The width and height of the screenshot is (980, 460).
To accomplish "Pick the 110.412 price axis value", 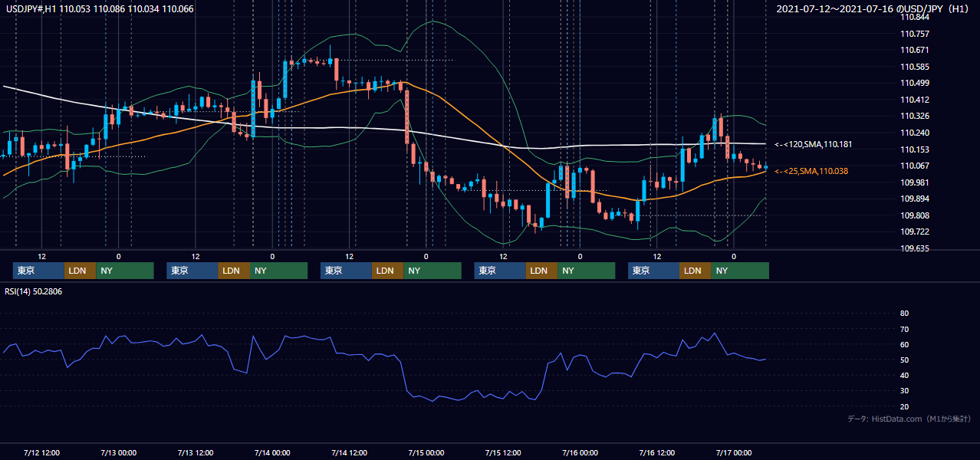I will (916, 100).
